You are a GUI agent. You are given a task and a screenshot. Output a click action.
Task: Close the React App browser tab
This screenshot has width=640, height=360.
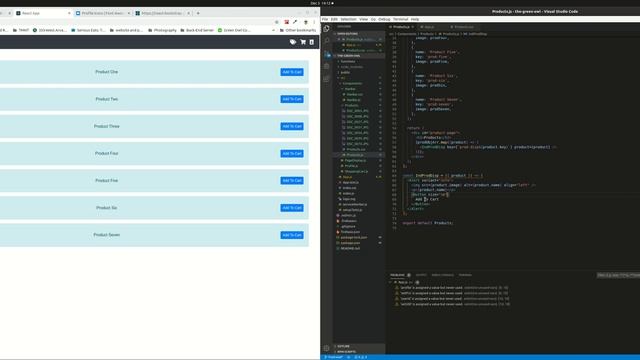(69, 13)
